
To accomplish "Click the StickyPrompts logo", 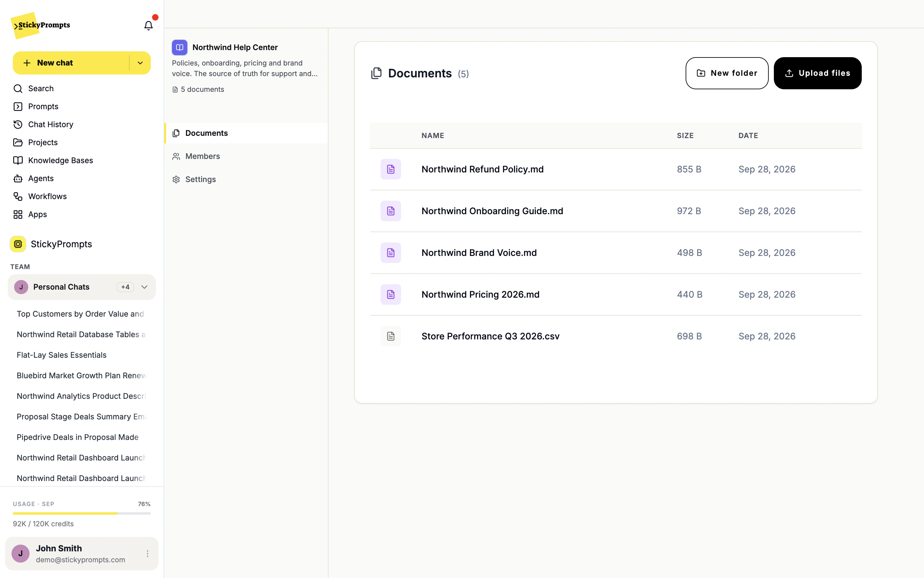I will point(40,25).
